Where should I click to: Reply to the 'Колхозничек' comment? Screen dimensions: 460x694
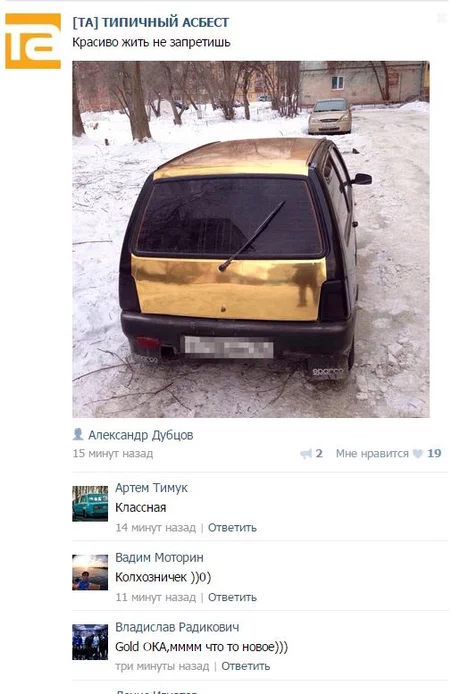click(x=232, y=597)
